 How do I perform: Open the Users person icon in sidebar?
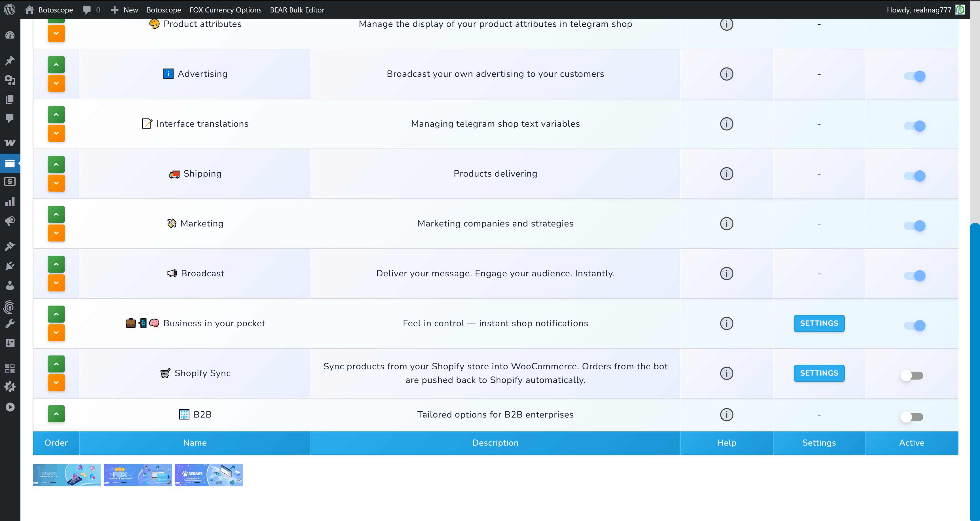pyautogui.click(x=10, y=286)
